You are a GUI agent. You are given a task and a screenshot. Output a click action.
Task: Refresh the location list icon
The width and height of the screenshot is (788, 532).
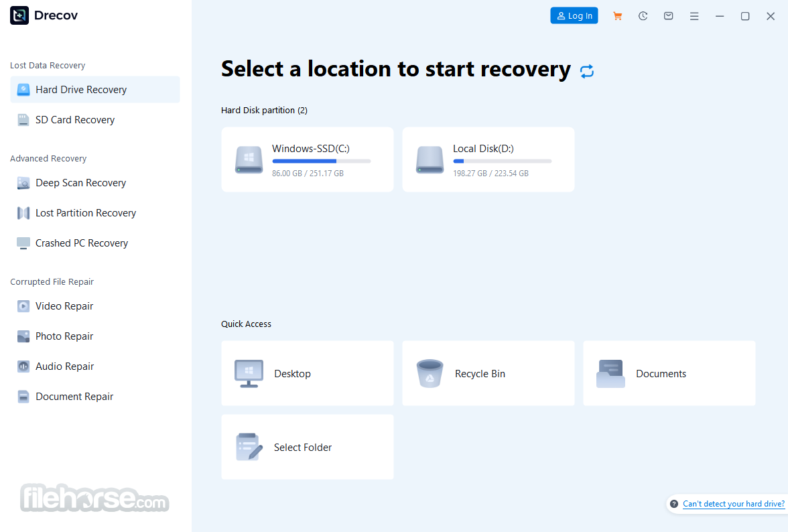pos(587,71)
